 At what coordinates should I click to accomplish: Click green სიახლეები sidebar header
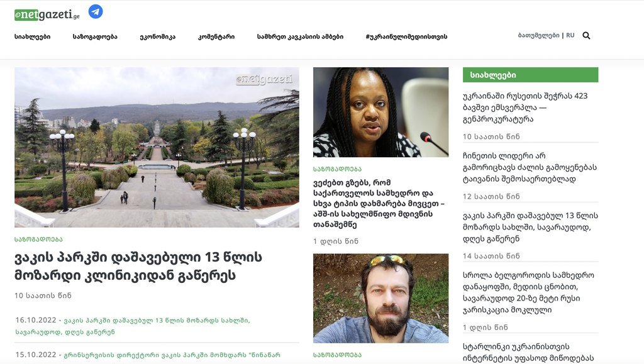coord(530,75)
